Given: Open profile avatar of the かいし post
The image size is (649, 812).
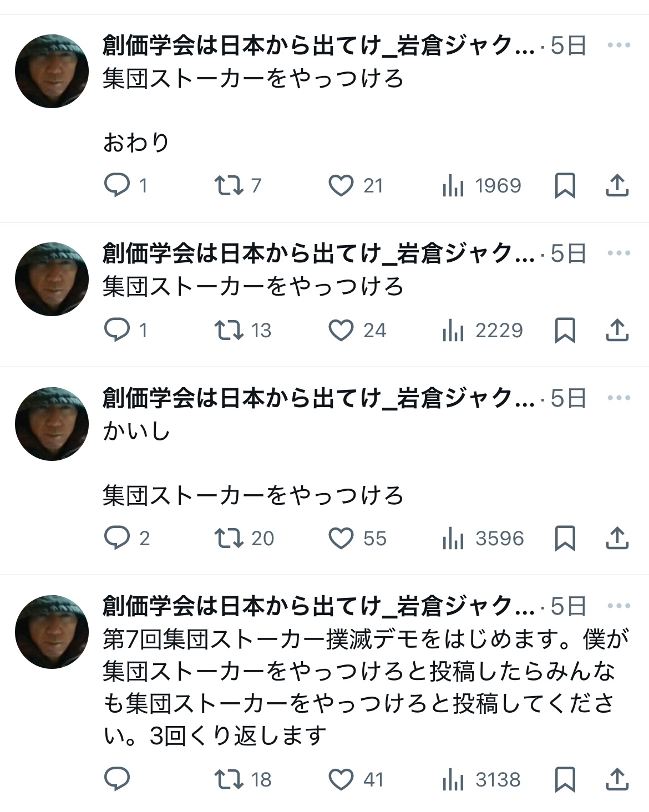Looking at the screenshot, I should tap(52, 424).
